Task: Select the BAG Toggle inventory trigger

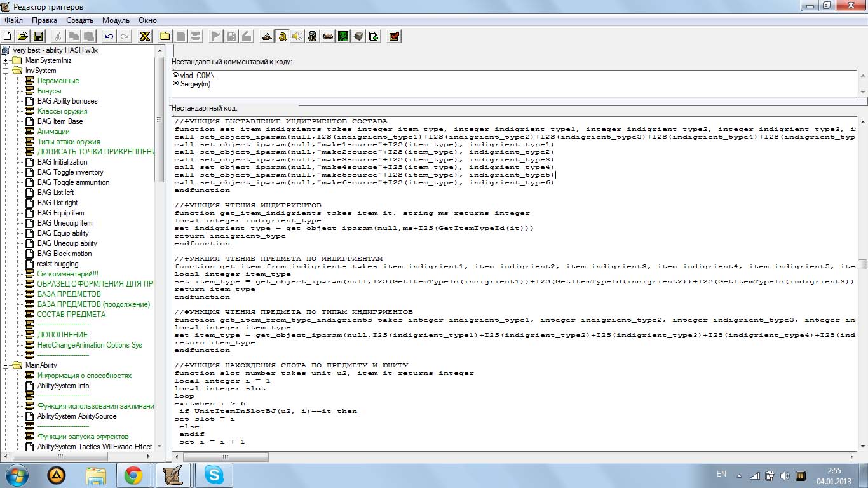Action: (70, 172)
